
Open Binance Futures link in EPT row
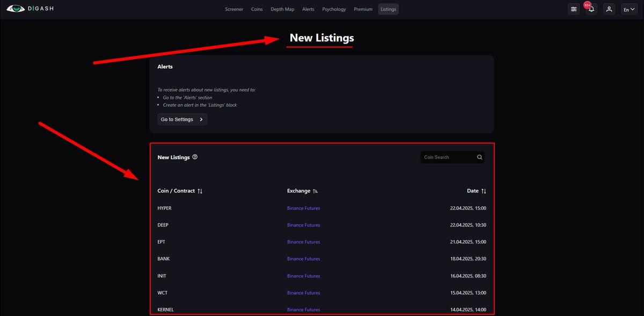point(303,242)
